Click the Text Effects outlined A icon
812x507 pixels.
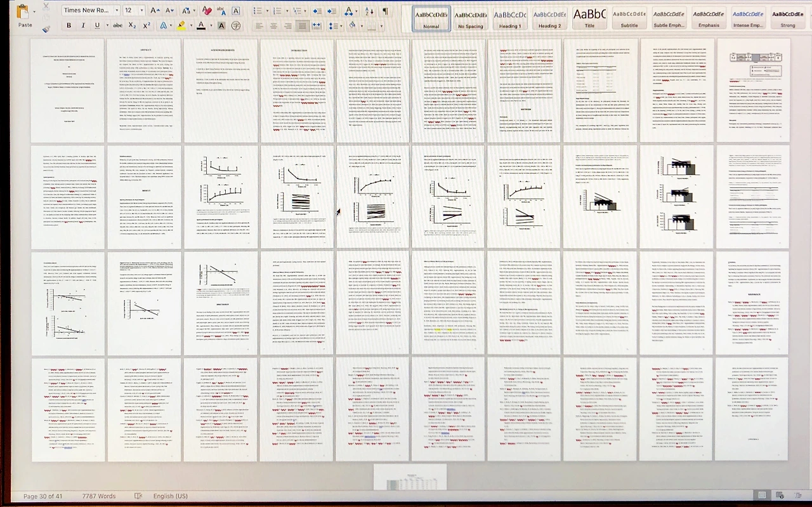[163, 25]
